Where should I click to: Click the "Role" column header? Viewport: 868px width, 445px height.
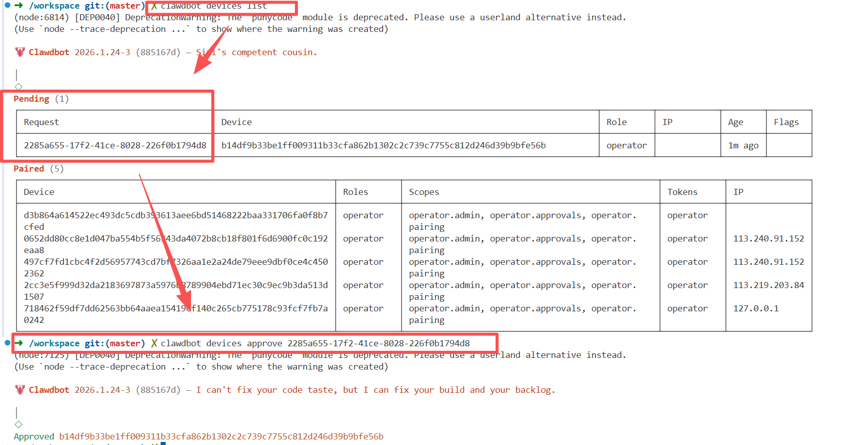(617, 122)
